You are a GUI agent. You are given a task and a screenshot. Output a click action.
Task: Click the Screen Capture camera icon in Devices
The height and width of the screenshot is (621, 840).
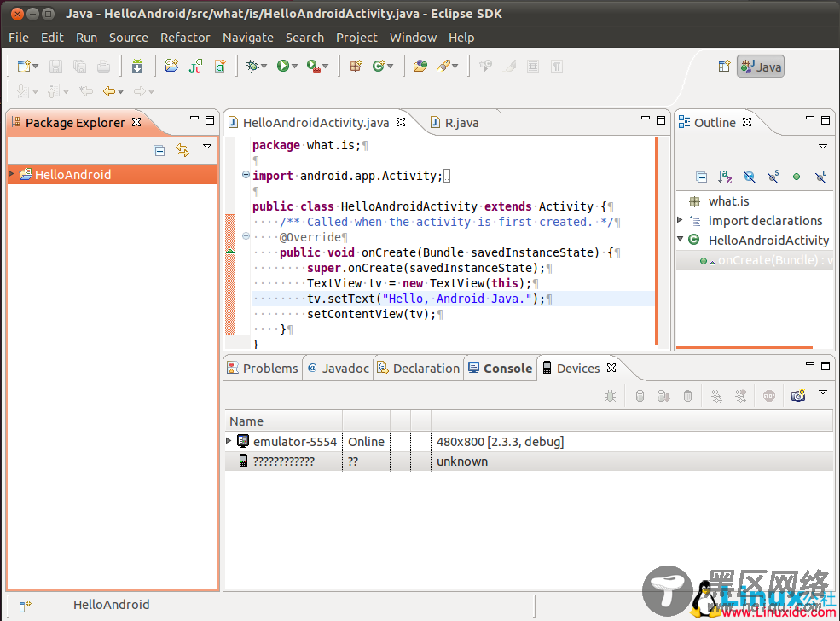798,396
